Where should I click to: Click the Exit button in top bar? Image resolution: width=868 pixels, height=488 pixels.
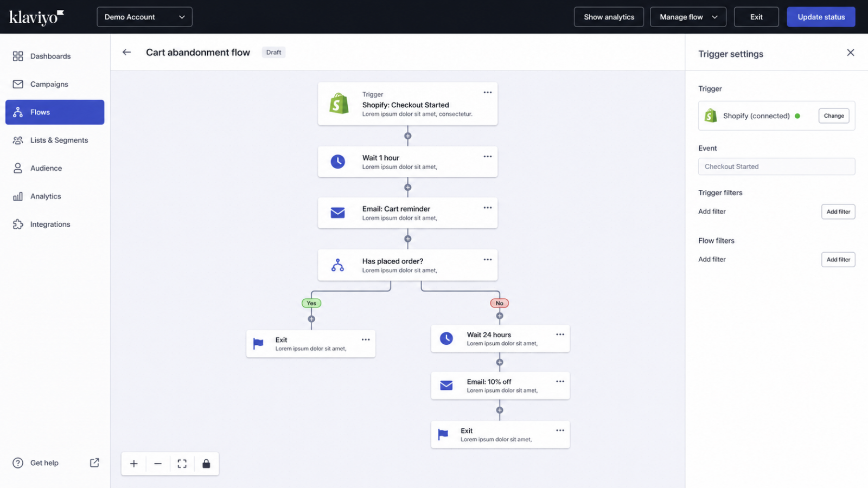756,17
